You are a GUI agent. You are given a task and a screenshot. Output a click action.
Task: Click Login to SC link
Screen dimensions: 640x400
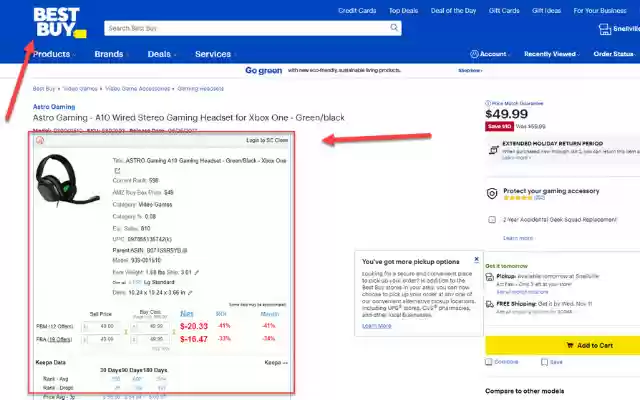tap(260, 140)
